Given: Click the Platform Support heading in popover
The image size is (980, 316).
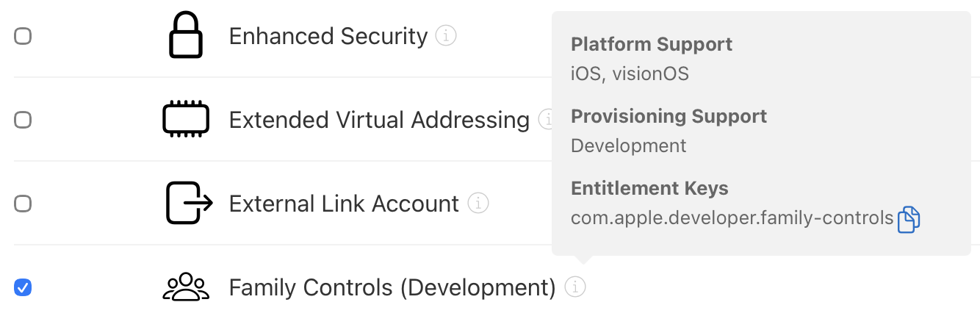Looking at the screenshot, I should click(x=652, y=44).
